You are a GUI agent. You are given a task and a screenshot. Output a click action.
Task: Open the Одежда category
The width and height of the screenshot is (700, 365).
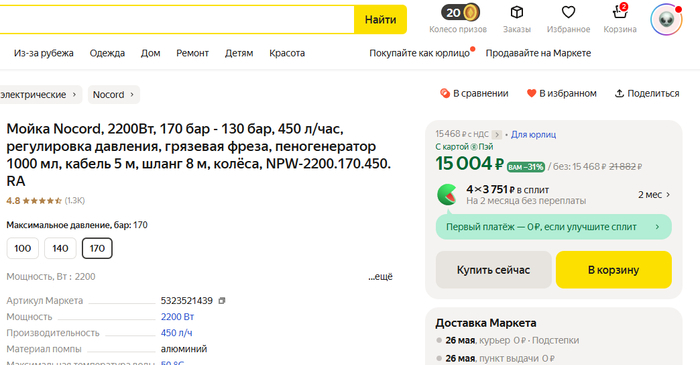point(107,53)
